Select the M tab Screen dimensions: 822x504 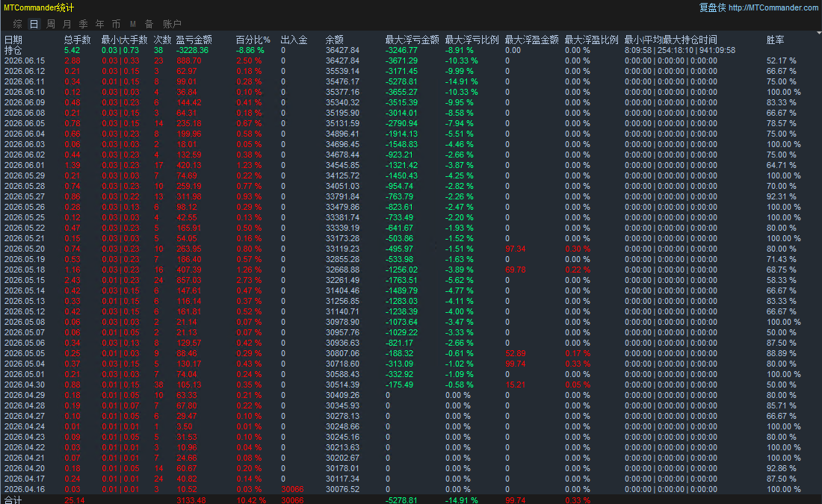click(x=132, y=24)
